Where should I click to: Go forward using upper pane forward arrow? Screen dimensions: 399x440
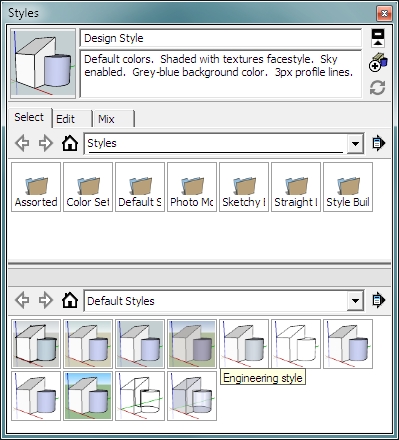46,143
